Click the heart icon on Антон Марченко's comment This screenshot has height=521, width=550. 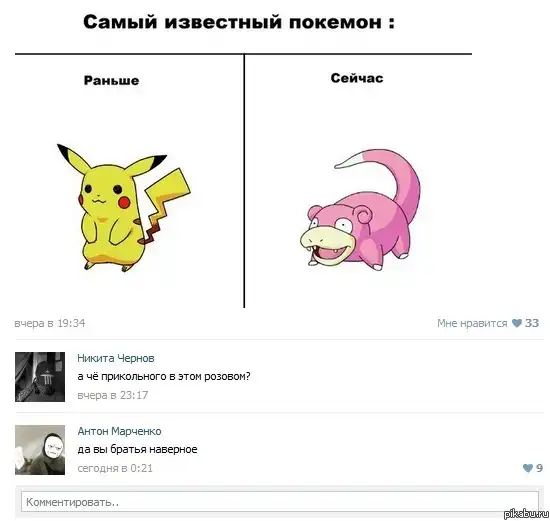[x=528, y=468]
